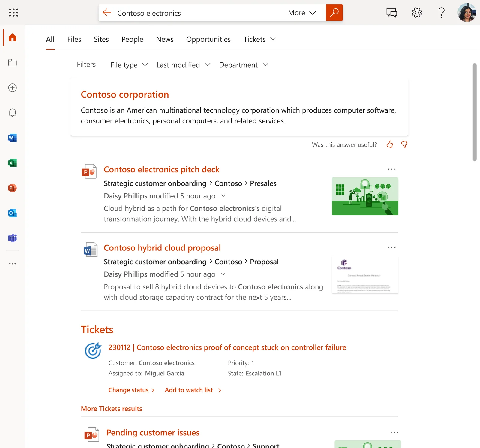Launch Teams from the left rail
This screenshot has height=448, width=480.
pos(13,238)
